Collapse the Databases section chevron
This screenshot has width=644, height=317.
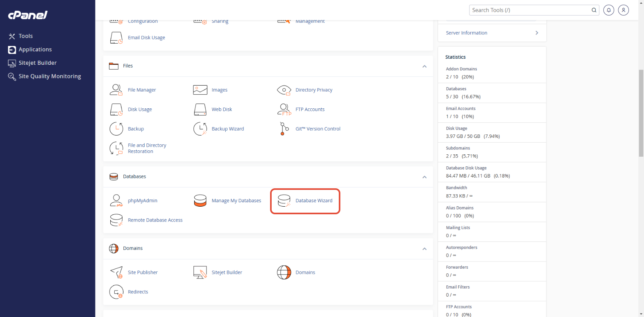425,177
